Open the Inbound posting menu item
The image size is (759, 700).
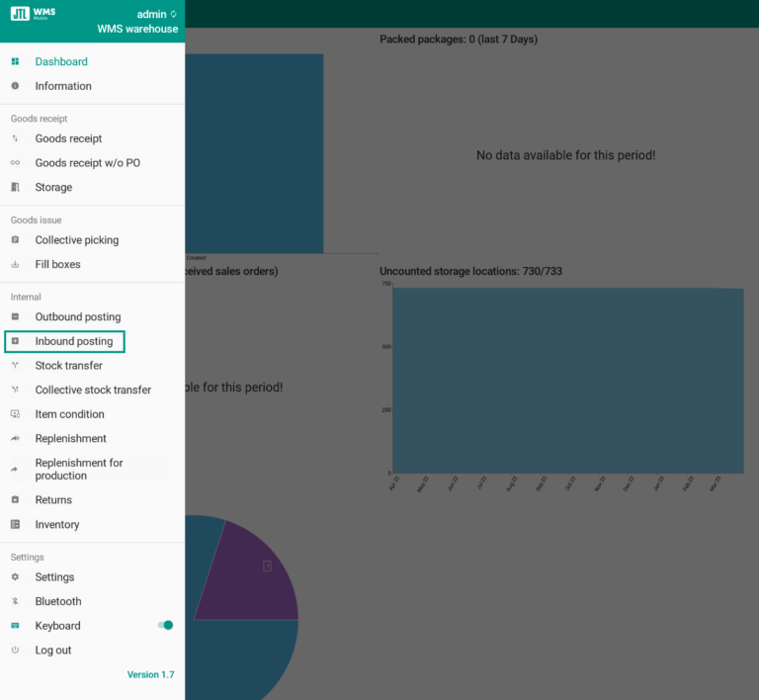[x=73, y=341]
